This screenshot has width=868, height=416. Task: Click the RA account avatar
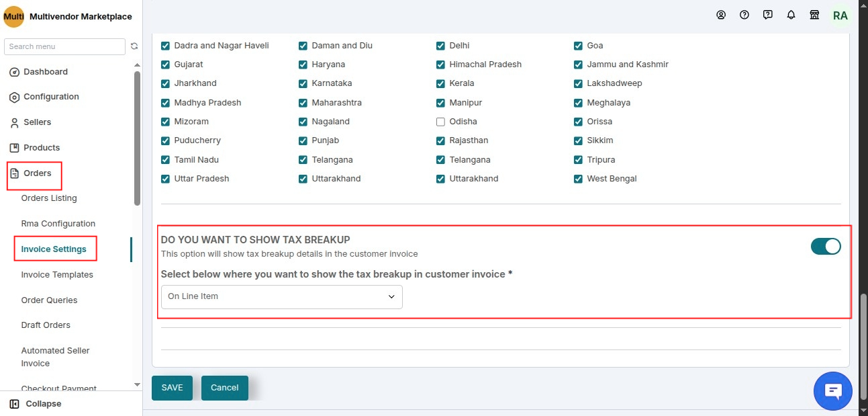[840, 15]
